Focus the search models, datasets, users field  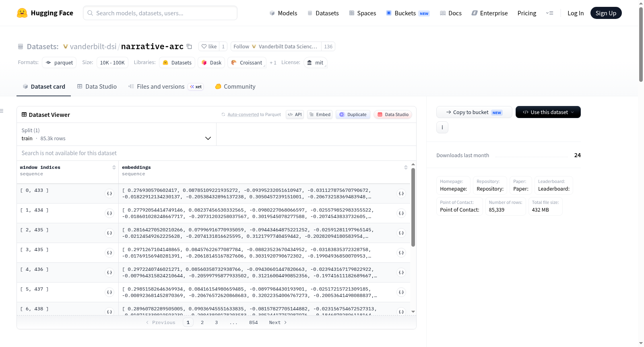coord(160,13)
